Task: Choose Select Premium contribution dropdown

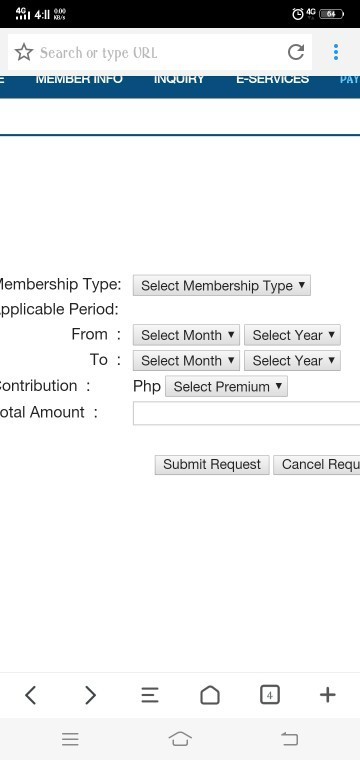Action: click(226, 387)
